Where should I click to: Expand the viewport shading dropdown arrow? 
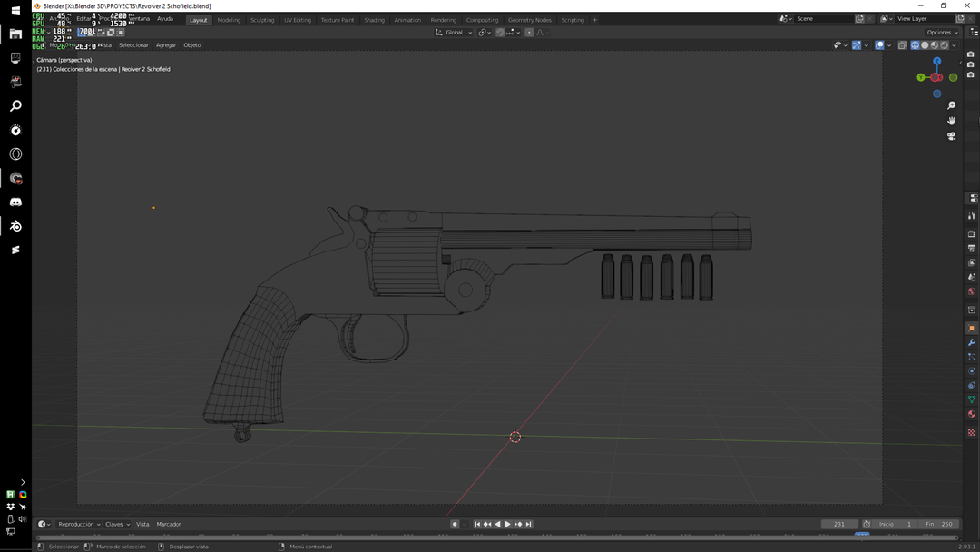point(954,44)
